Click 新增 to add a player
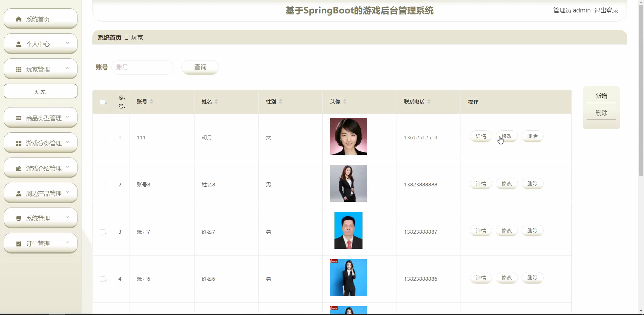The width and height of the screenshot is (644, 315). click(x=601, y=96)
